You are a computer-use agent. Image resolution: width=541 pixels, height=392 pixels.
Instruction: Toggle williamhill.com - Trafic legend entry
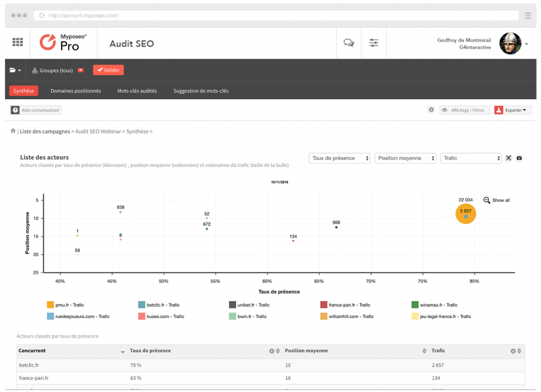(347, 316)
